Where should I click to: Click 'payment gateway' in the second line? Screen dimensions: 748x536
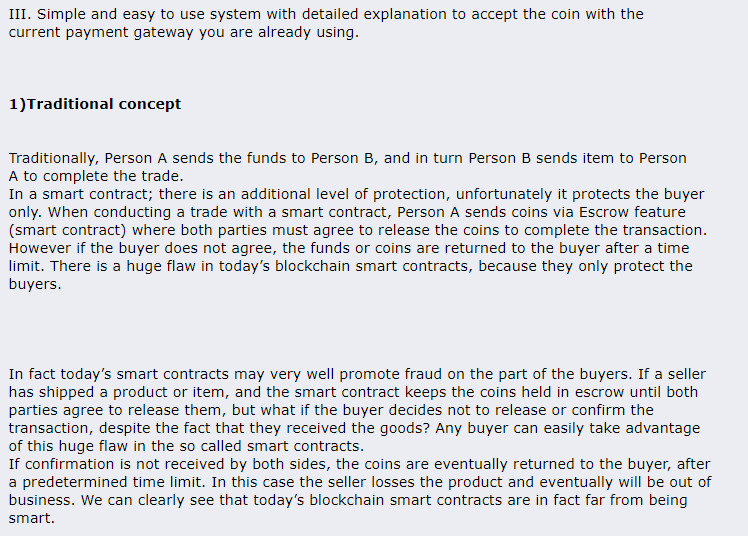coord(129,32)
